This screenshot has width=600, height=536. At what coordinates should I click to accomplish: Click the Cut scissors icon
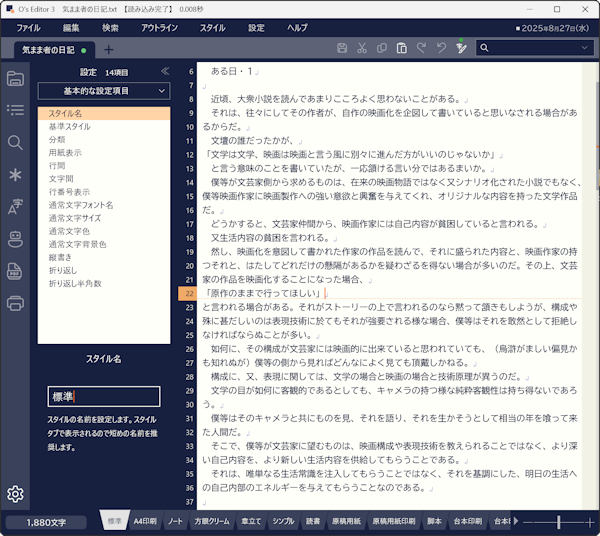click(x=362, y=48)
